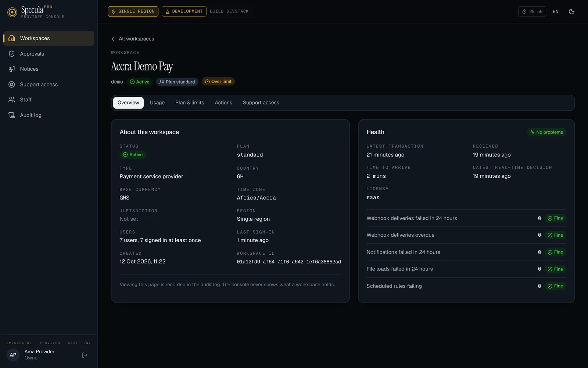Toggle dark mode moon icon
The width and height of the screenshot is (588, 368).
[571, 11]
